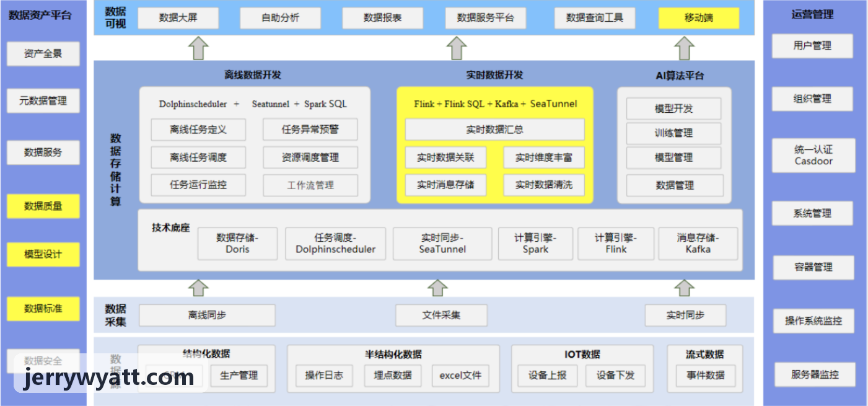Viewport: 868px width, 406px height.
Task: Select the 埋点数据 box
Action: (393, 376)
